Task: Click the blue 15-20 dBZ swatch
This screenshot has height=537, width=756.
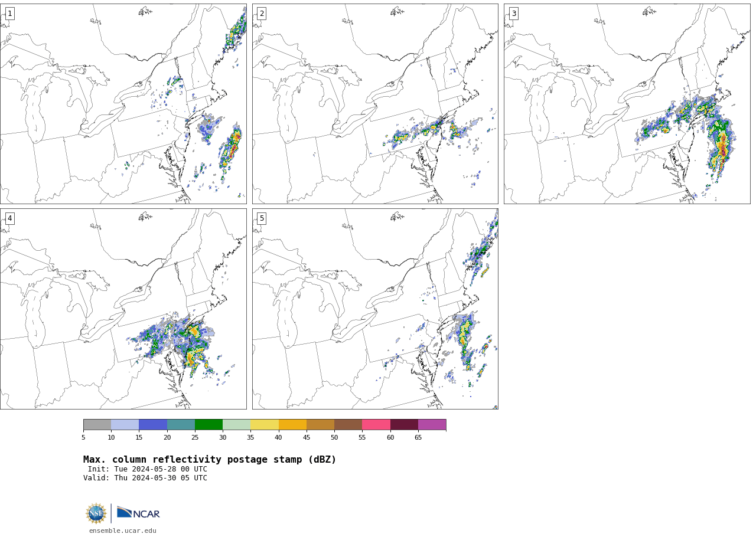Action: (153, 425)
